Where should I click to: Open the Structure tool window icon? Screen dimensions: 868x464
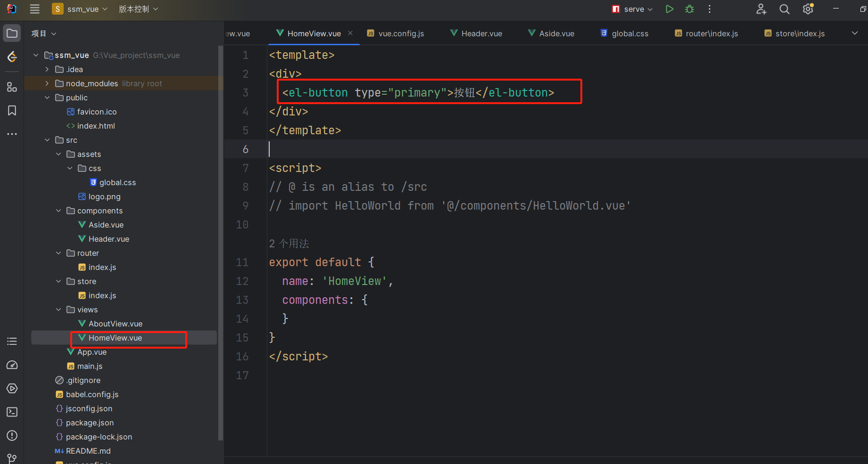[12, 87]
